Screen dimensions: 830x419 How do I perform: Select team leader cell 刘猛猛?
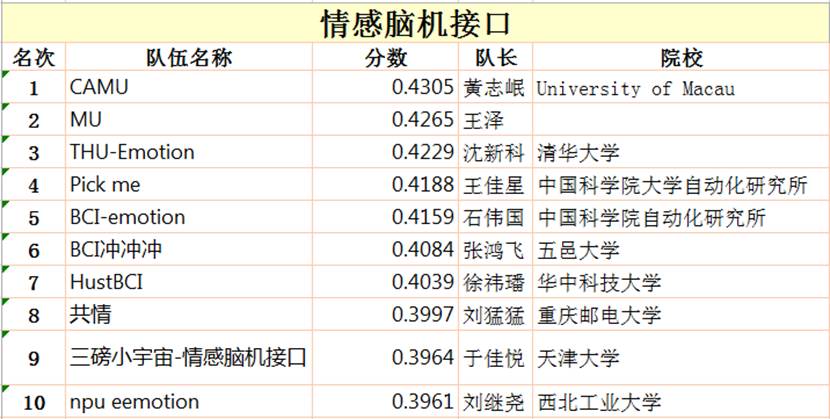coord(495,315)
